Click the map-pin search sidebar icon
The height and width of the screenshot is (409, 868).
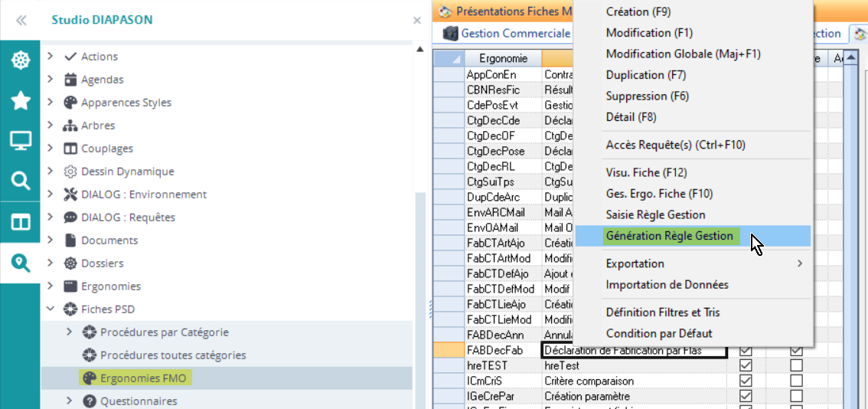coord(20,263)
